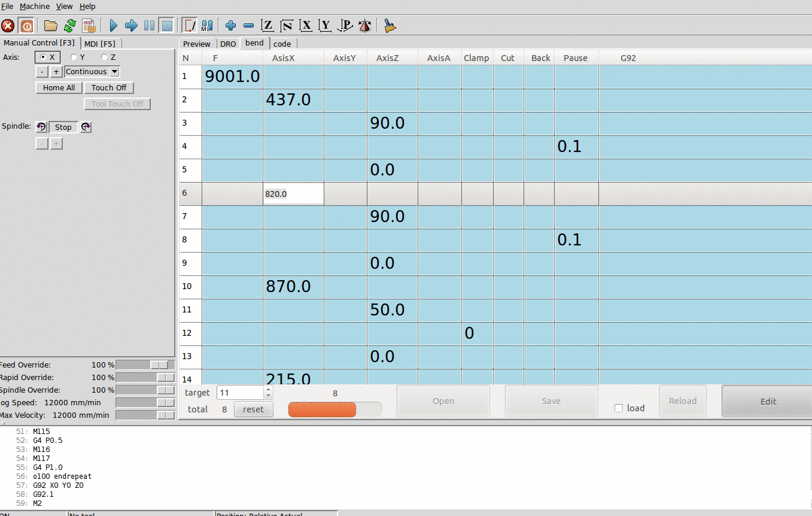Open a G-code file with folder icon
The height and width of the screenshot is (516, 812).
click(x=51, y=26)
